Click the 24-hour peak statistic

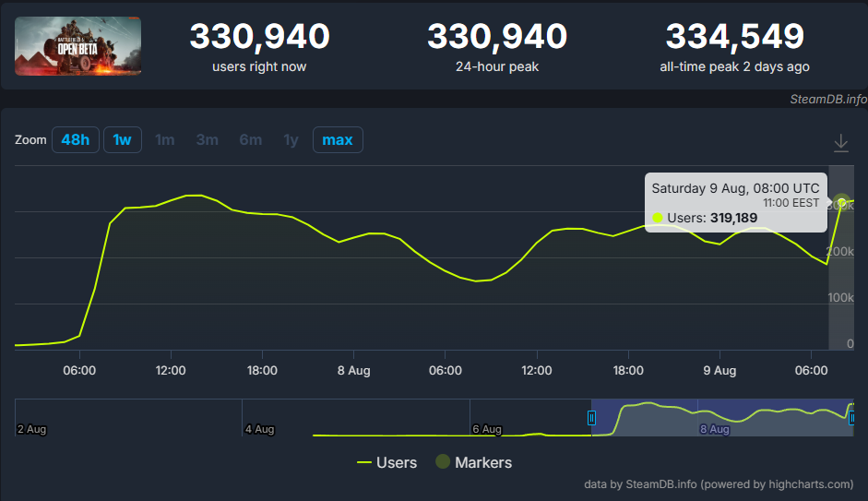497,47
